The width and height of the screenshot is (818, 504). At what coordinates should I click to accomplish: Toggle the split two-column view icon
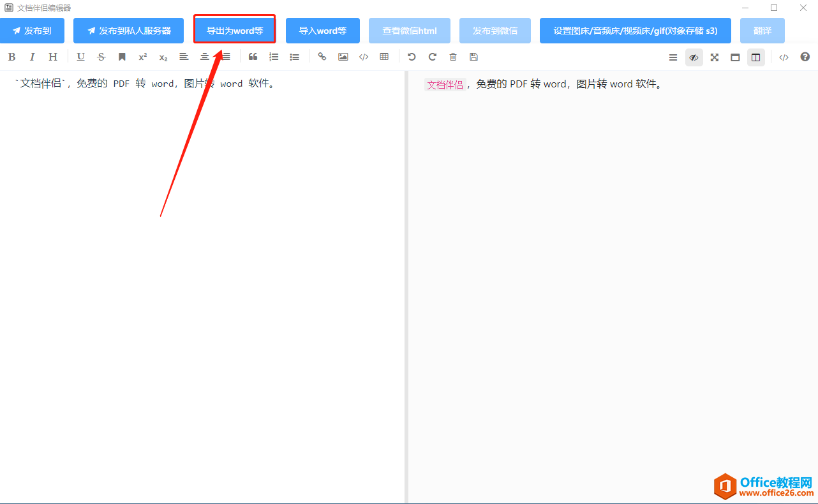click(x=756, y=57)
